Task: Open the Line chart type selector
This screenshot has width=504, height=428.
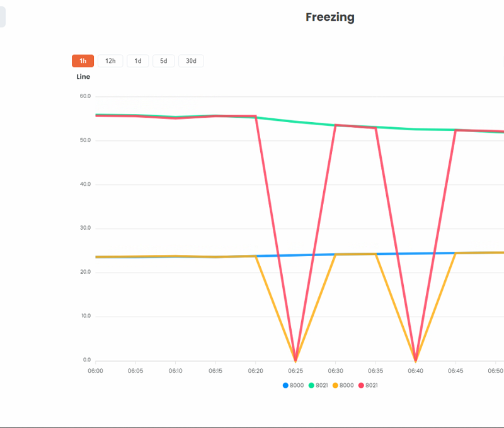Action: click(x=83, y=76)
